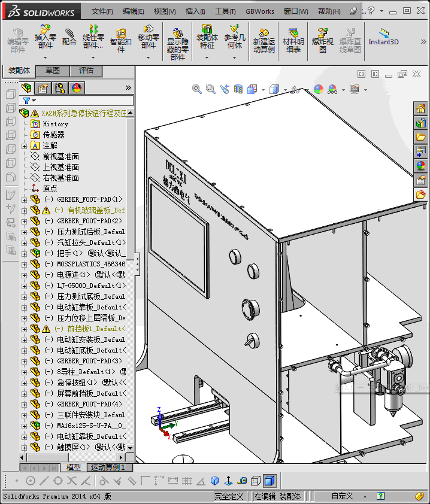
Task: Click Display Style cube icon
Action: coord(274,89)
